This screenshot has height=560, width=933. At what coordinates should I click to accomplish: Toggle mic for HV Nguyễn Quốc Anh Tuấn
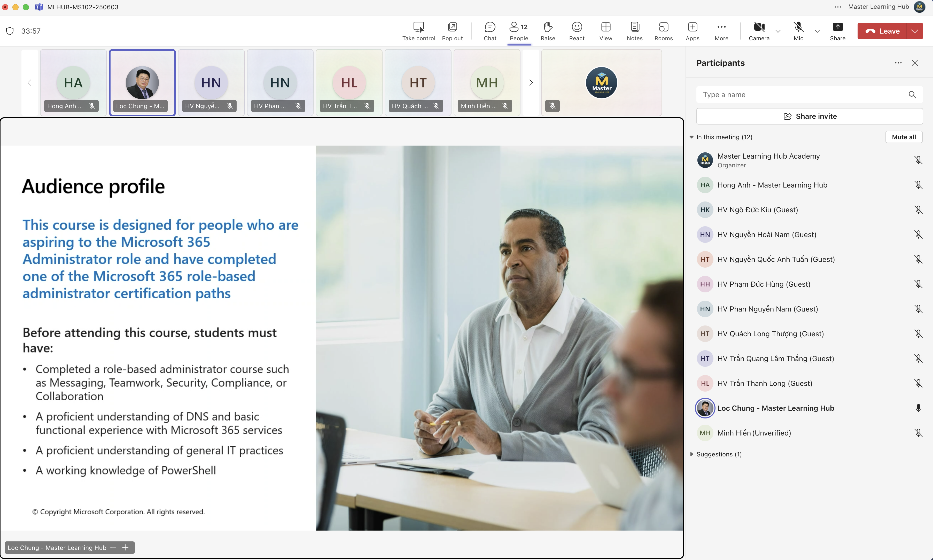click(918, 259)
